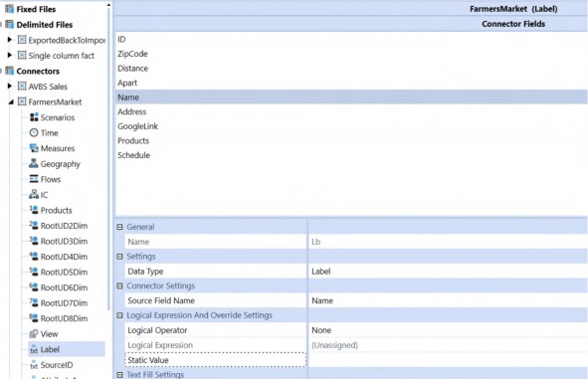Click the ExportedBackToImport data source icon
The height and width of the screenshot is (379, 588).
click(x=22, y=40)
